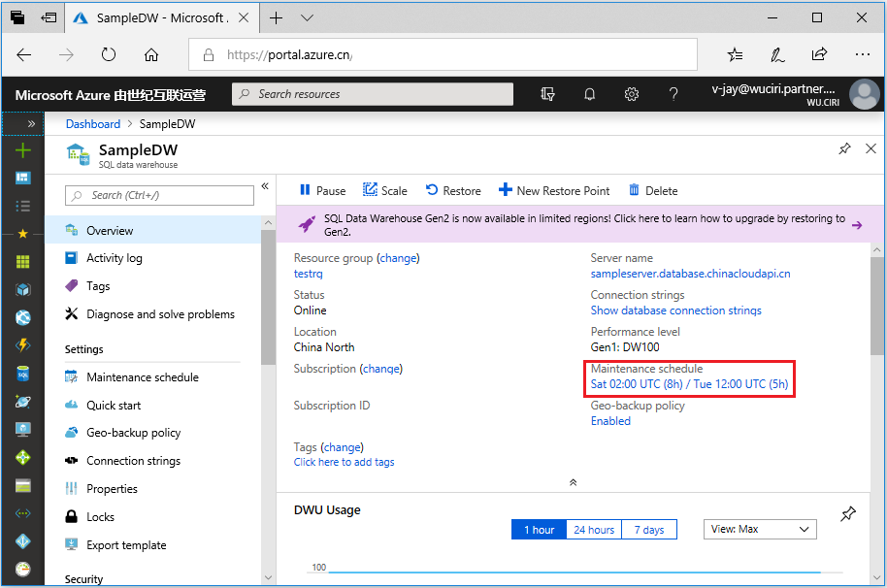Open the browser tab list dropdown arrow
This screenshot has height=588, width=887.
308,18
